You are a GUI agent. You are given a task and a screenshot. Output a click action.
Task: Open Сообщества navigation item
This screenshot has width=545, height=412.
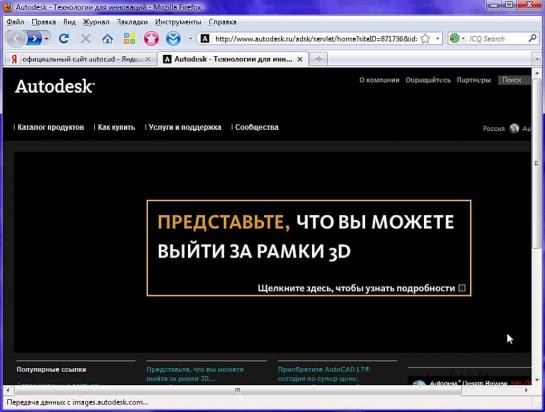(x=257, y=127)
